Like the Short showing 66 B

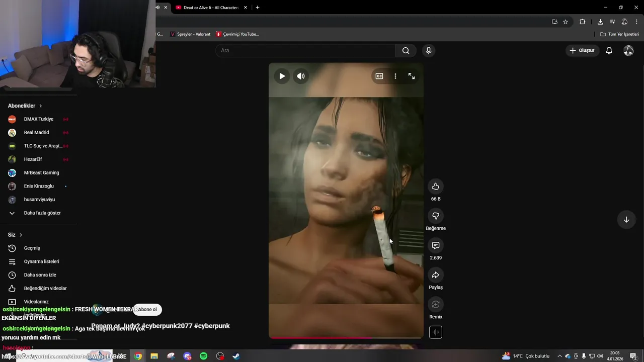[x=436, y=187]
